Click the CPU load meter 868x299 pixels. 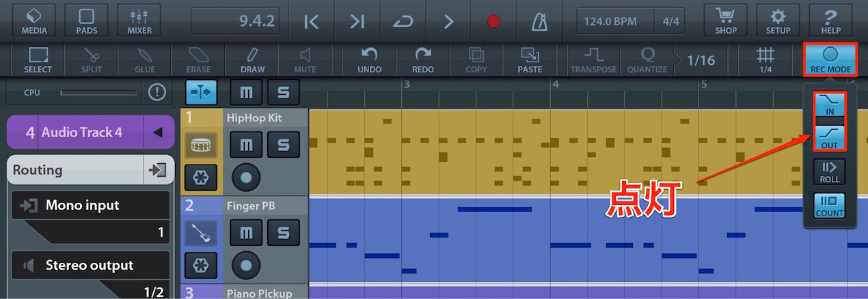(100, 92)
